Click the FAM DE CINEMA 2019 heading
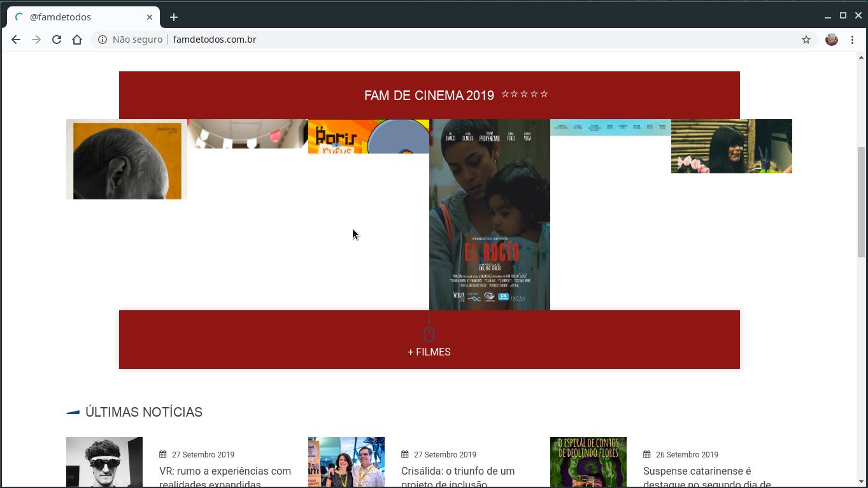 point(429,96)
